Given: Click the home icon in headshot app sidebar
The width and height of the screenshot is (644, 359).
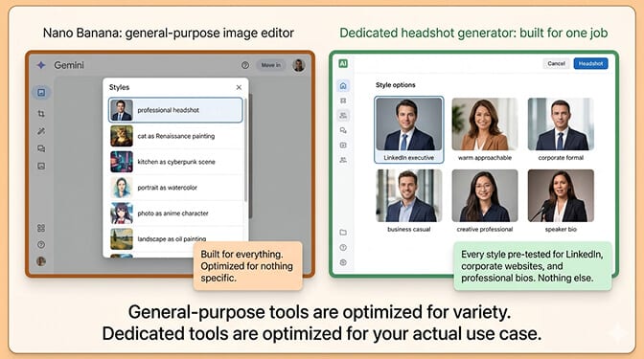Looking at the screenshot, I should pos(343,85).
